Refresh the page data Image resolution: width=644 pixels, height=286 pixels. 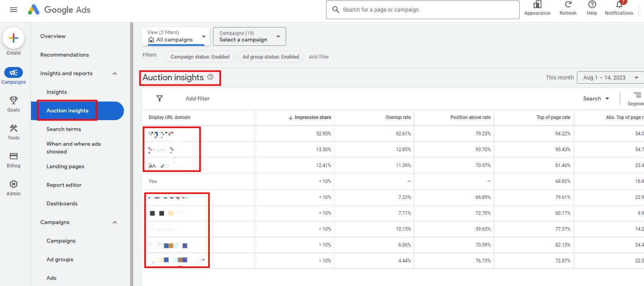(x=568, y=5)
